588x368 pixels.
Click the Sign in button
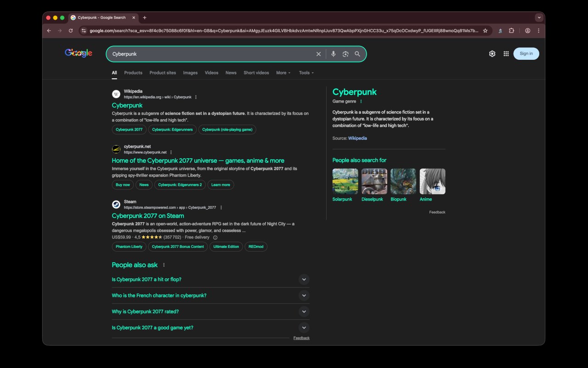pos(526,54)
